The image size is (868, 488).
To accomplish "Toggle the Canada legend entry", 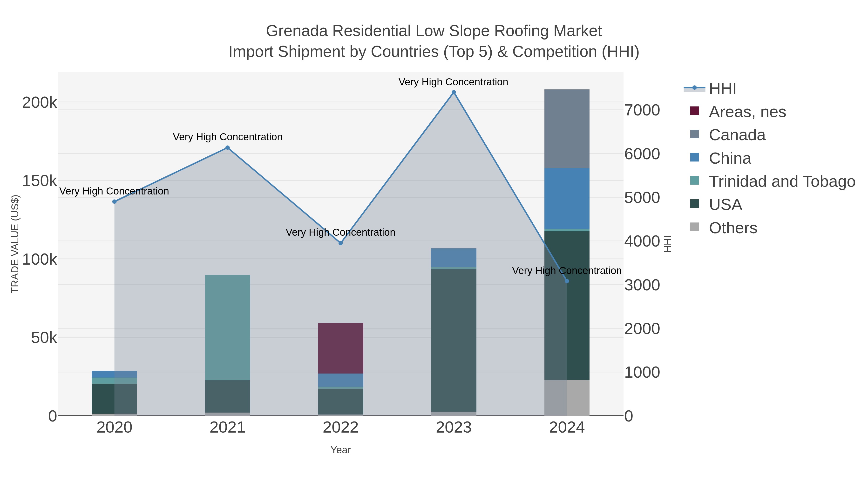I will [728, 135].
